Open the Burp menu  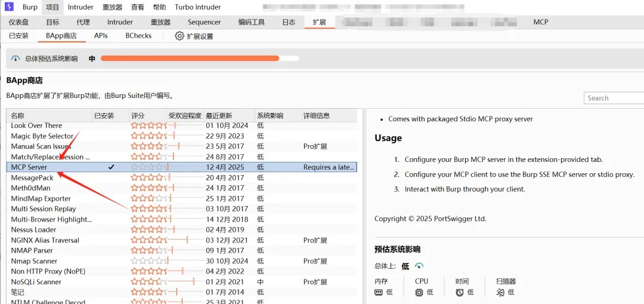[30, 7]
